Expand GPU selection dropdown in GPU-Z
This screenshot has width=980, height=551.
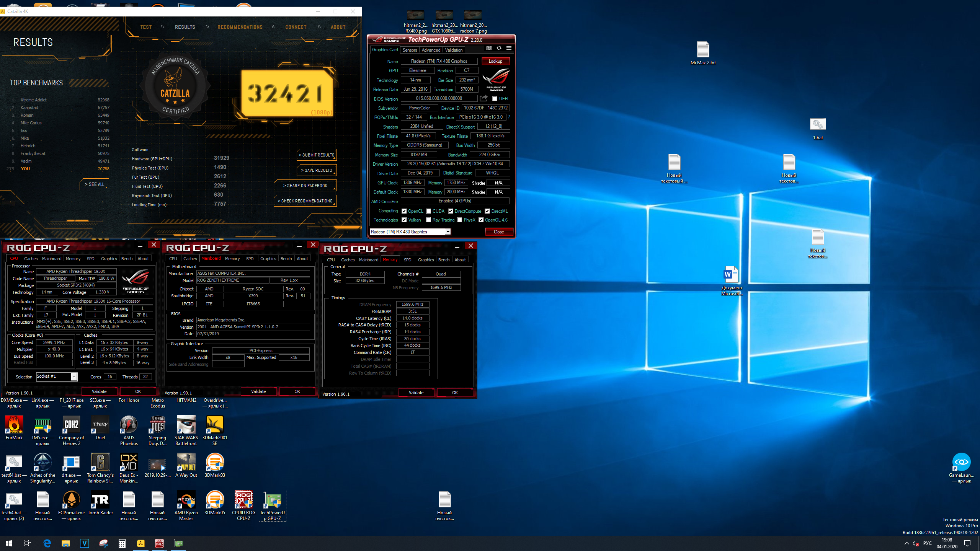pyautogui.click(x=448, y=232)
